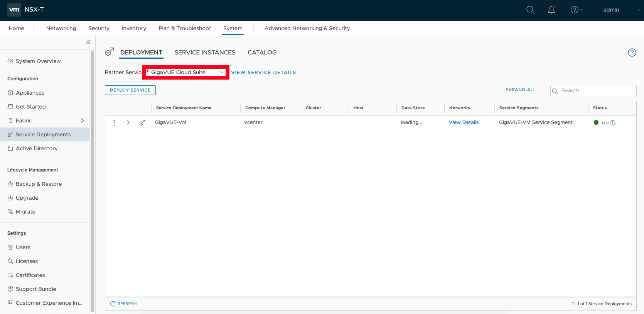Click the GigaVUE-VM row service icon
This screenshot has width=644, height=314.
pos(142,122)
